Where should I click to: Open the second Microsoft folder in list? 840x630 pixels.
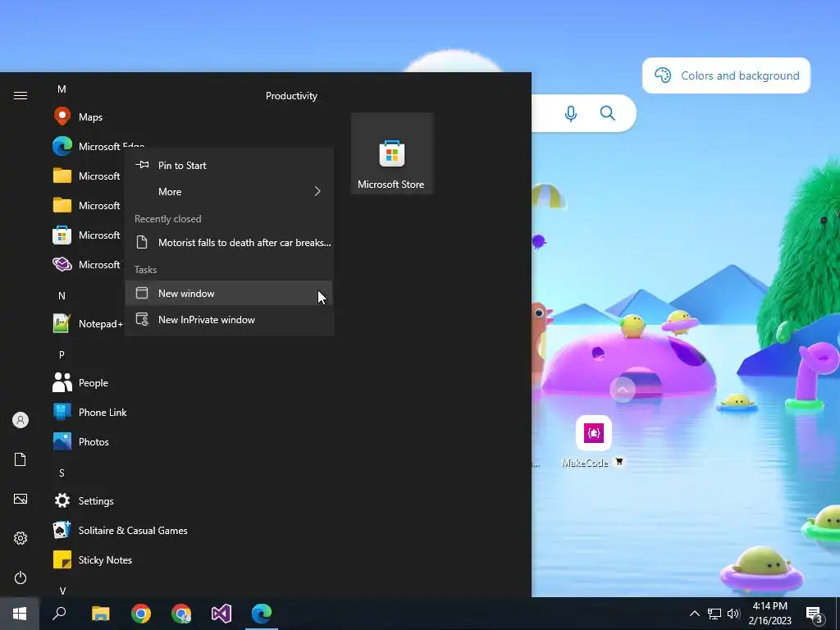click(86, 205)
